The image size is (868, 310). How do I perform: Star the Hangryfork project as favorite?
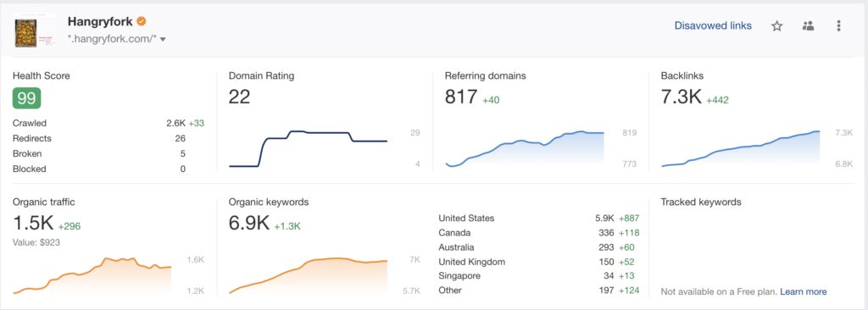tap(776, 26)
